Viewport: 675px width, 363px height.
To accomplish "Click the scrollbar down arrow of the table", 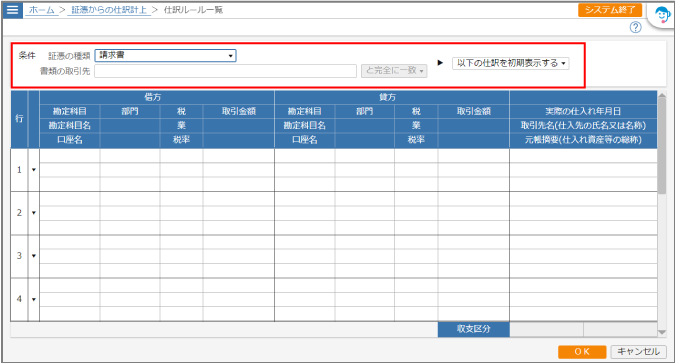I will coord(662,332).
